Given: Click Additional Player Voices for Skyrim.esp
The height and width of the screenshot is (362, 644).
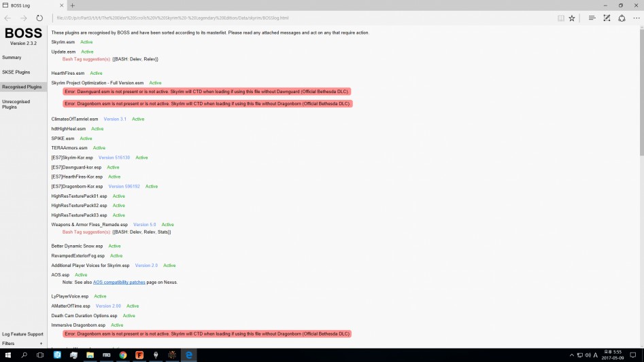Looking at the screenshot, I should [x=90, y=266].
